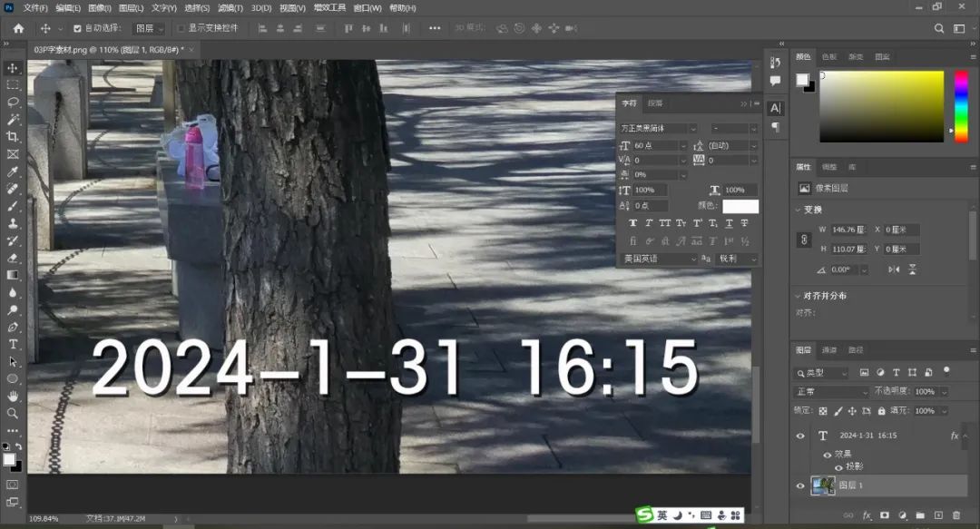Choose the Eraser tool

coord(13,258)
